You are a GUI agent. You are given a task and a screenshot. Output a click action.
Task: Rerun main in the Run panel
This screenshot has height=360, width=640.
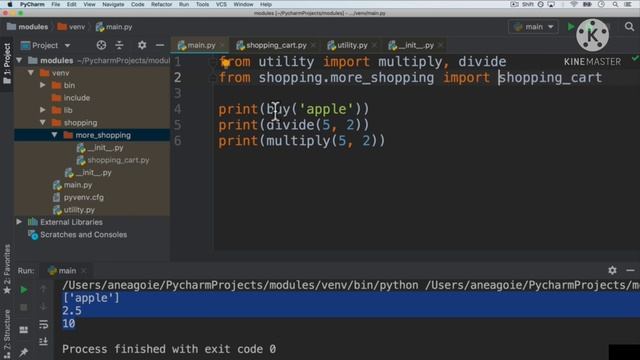(x=24, y=290)
